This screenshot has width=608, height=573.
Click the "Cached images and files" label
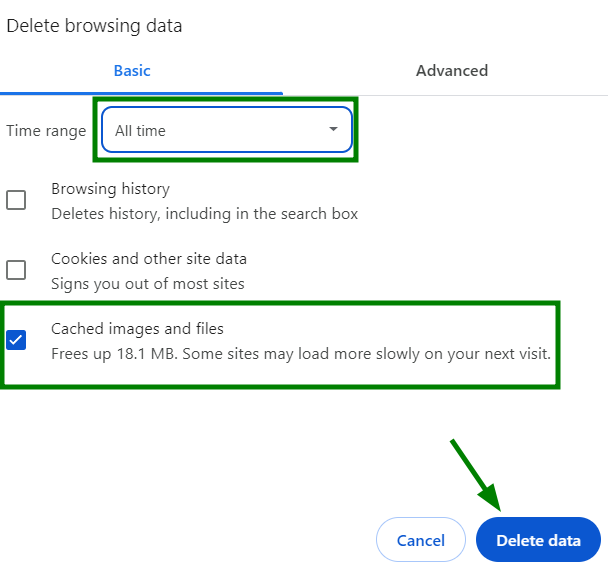click(137, 329)
